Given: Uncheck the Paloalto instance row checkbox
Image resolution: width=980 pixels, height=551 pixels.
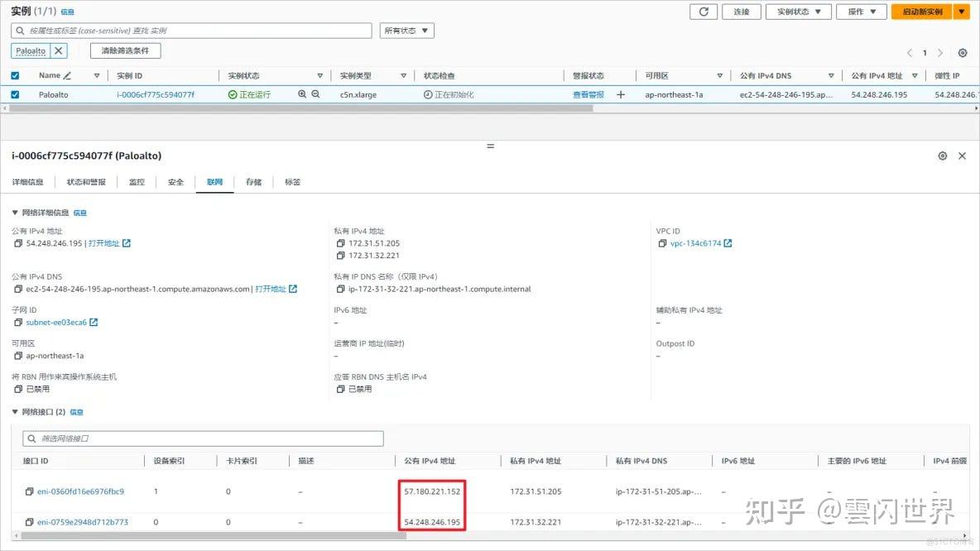Looking at the screenshot, I should pos(14,93).
